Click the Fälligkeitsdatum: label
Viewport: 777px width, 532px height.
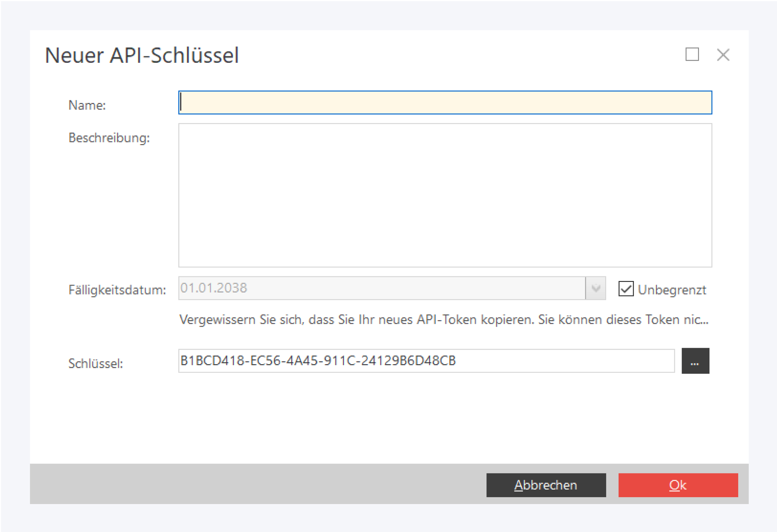pos(117,290)
